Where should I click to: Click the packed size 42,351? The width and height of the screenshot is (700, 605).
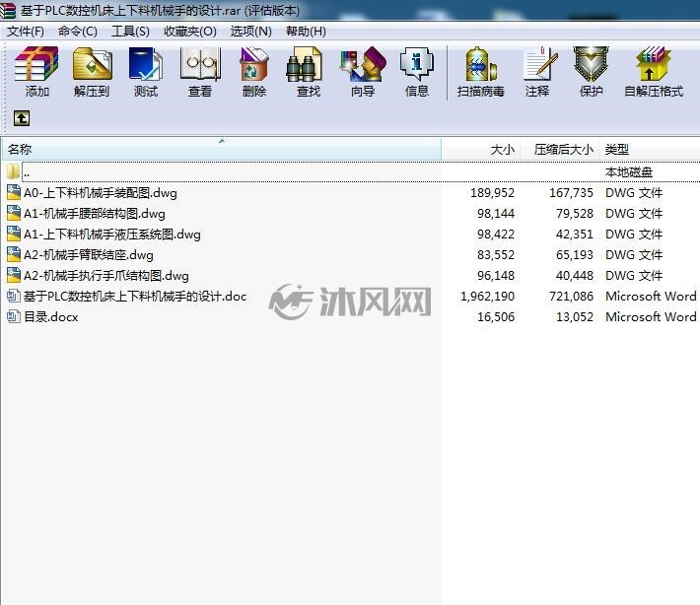pos(575,235)
